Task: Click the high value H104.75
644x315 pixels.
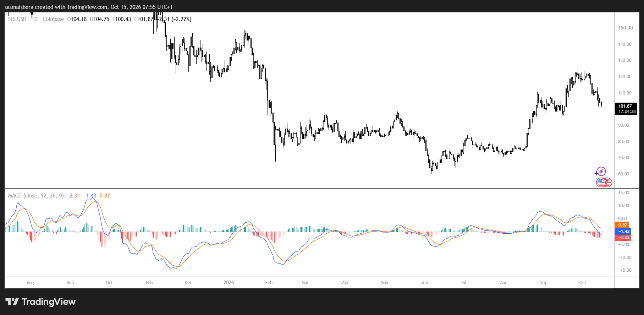Action: pyautogui.click(x=99, y=19)
